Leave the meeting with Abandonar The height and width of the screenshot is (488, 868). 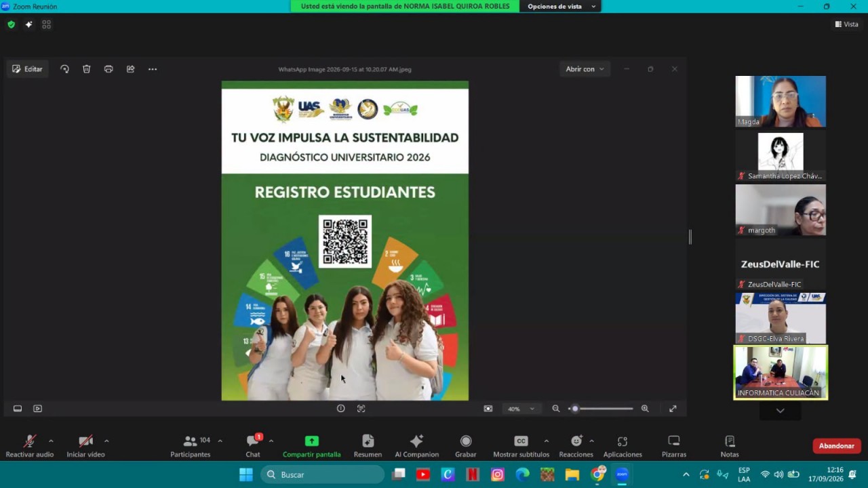point(837,446)
